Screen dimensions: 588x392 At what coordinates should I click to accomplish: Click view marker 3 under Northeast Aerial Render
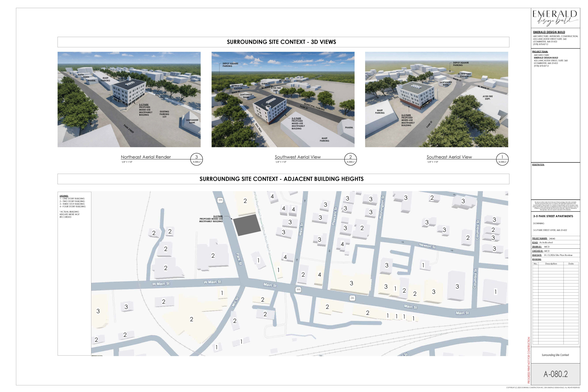[x=196, y=159]
